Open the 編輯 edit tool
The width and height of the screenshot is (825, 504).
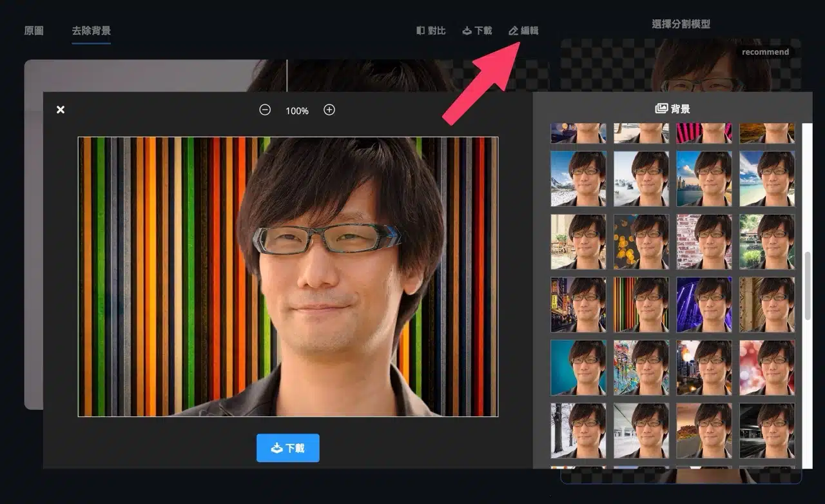coord(523,30)
